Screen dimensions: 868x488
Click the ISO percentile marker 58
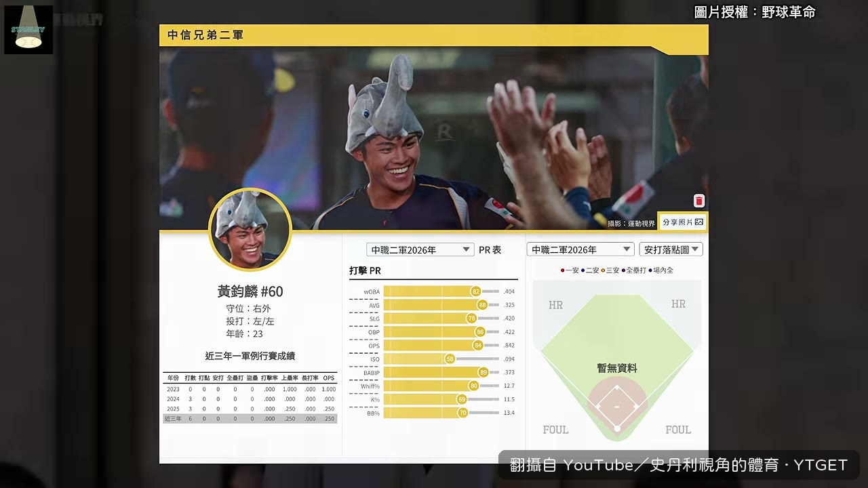click(x=450, y=359)
